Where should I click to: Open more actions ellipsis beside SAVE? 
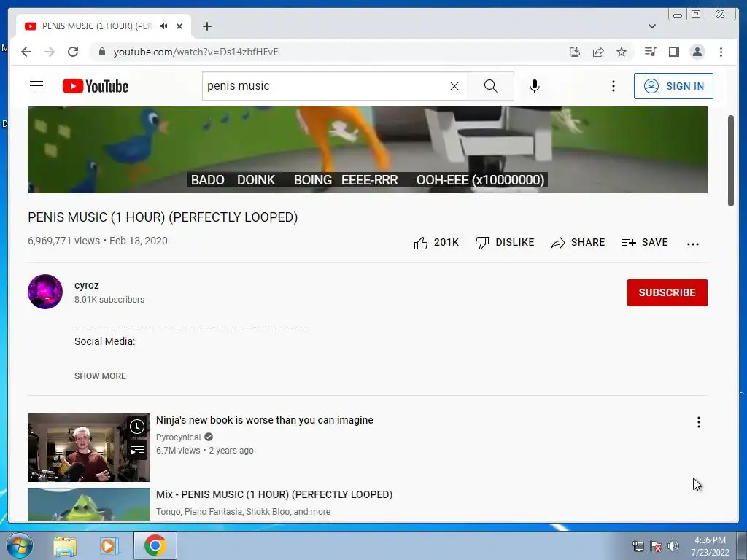pyautogui.click(x=693, y=244)
